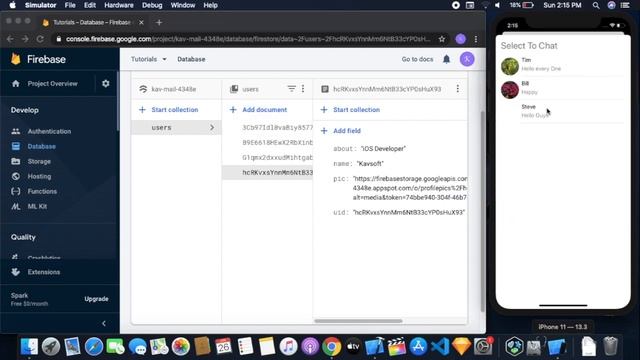Viewport: 640px width, 360px height.
Task: Click Go to docs link
Action: tap(417, 59)
